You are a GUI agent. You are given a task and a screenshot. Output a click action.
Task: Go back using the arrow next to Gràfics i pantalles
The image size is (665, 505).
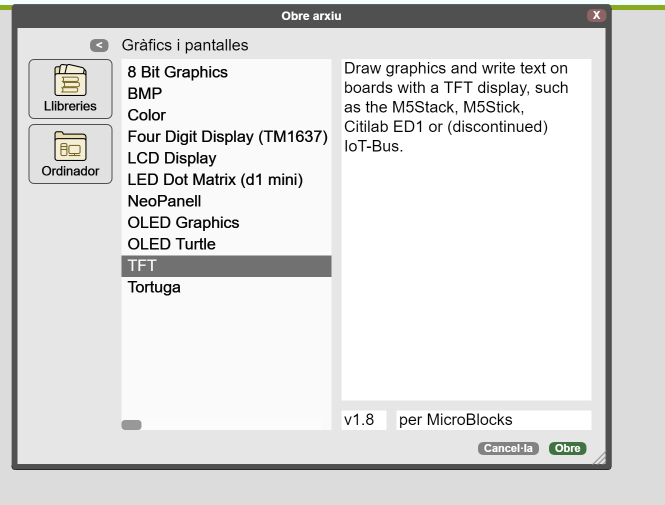point(98,45)
